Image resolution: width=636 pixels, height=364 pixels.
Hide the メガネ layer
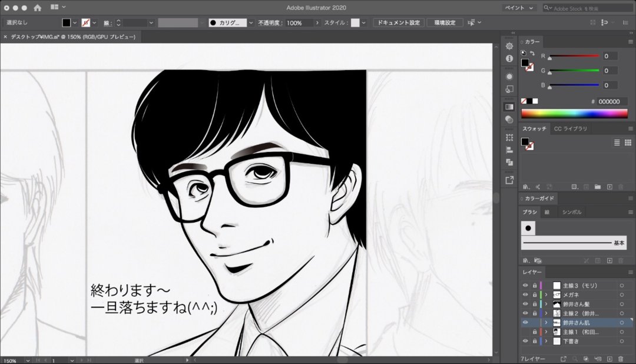(x=525, y=294)
